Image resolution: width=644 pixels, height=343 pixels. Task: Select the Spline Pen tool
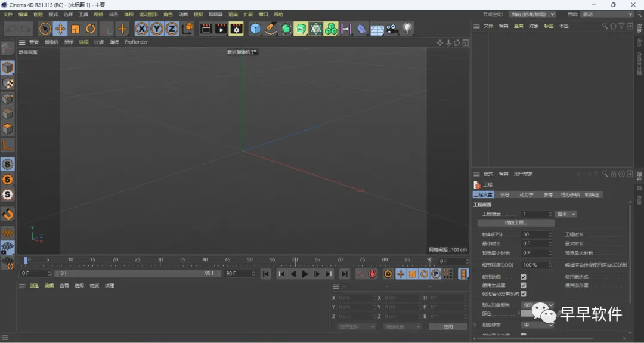click(271, 29)
